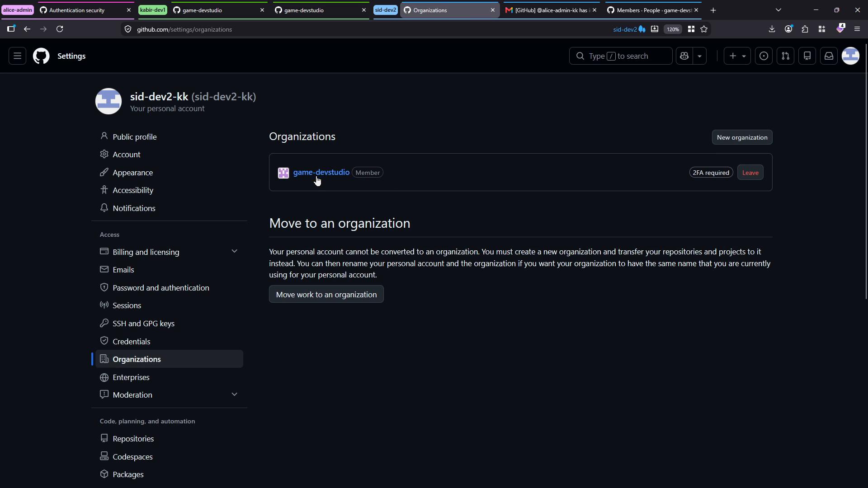The image size is (868, 488).
Task: Open the game-devstudio organization link
Action: point(321,172)
